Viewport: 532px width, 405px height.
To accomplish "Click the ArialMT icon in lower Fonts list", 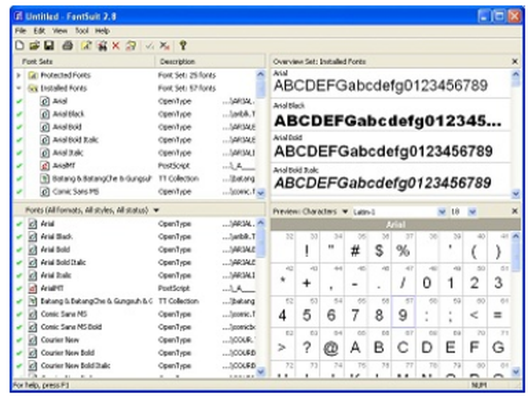I will point(32,288).
